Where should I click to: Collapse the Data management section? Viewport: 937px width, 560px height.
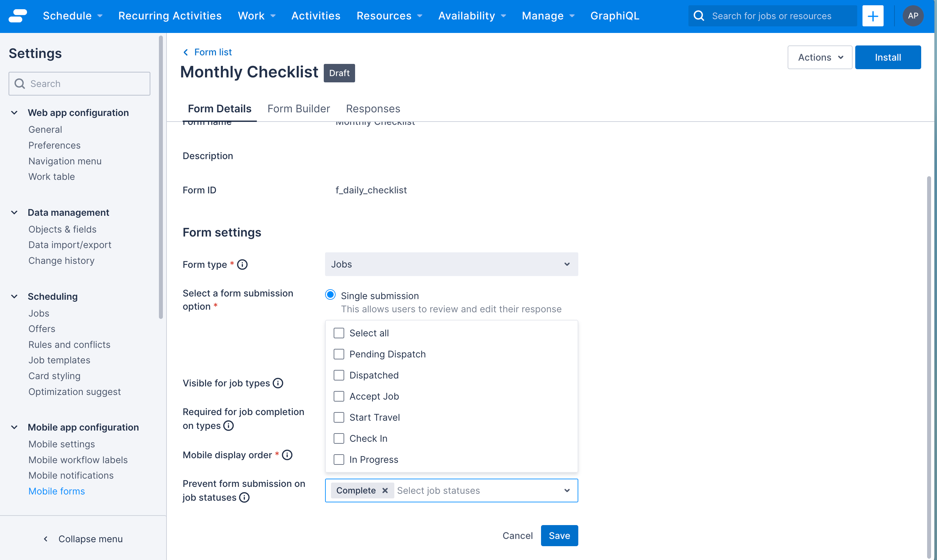click(15, 212)
